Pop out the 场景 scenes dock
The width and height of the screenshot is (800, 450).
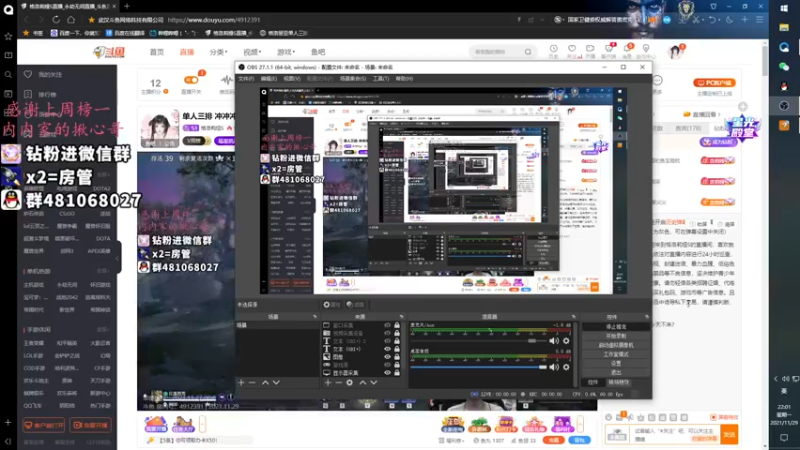(315, 317)
